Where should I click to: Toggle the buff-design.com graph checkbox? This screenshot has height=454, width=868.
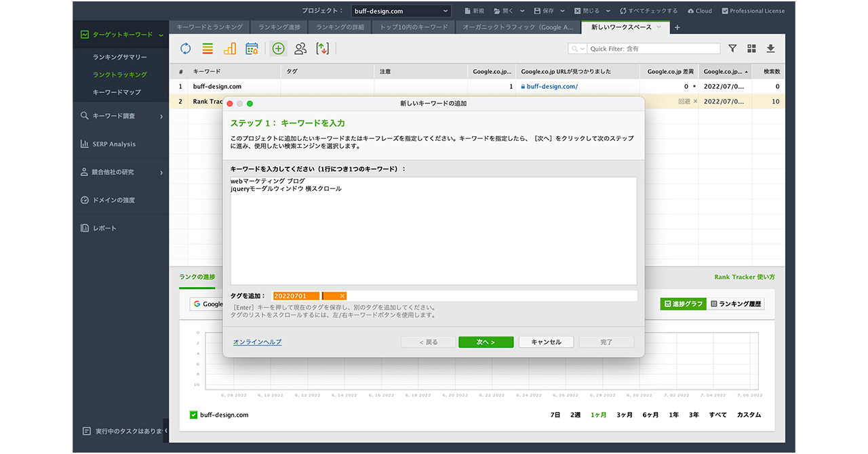click(x=193, y=415)
